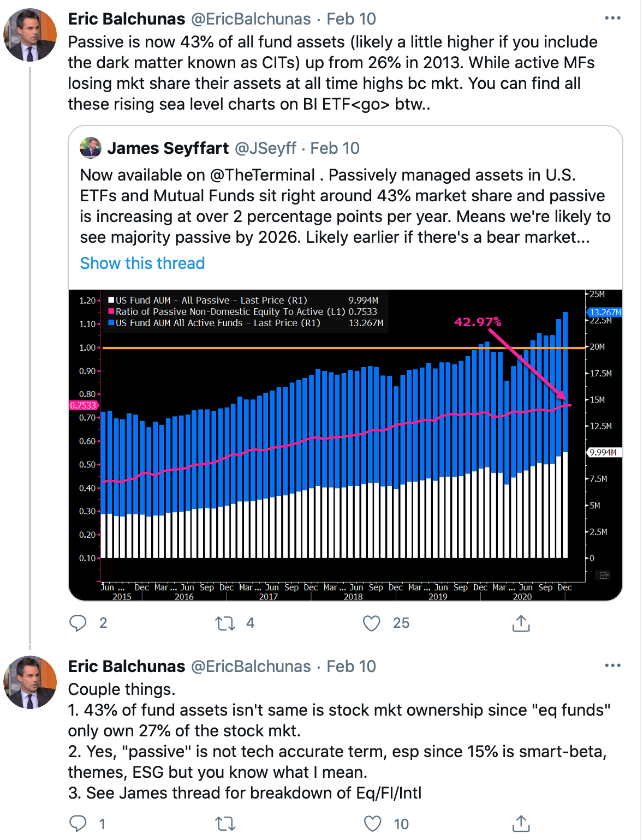Click James Seyffart's small avatar
643x840 pixels.
coord(91,148)
